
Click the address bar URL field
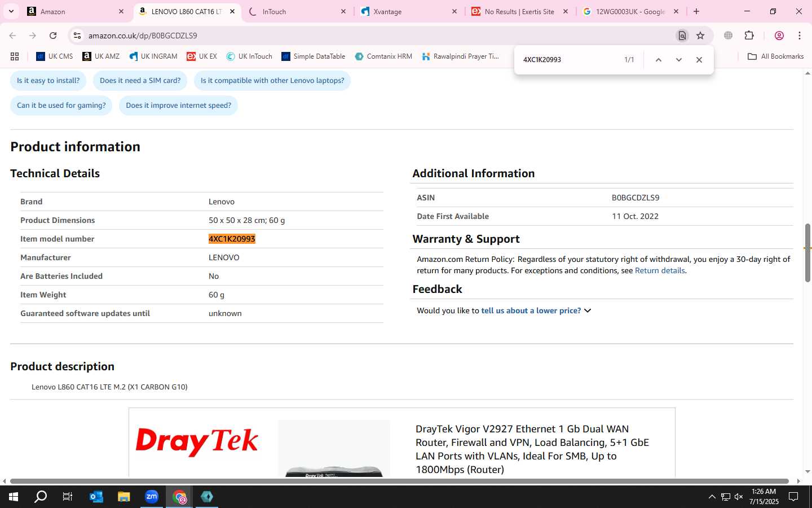(378, 36)
